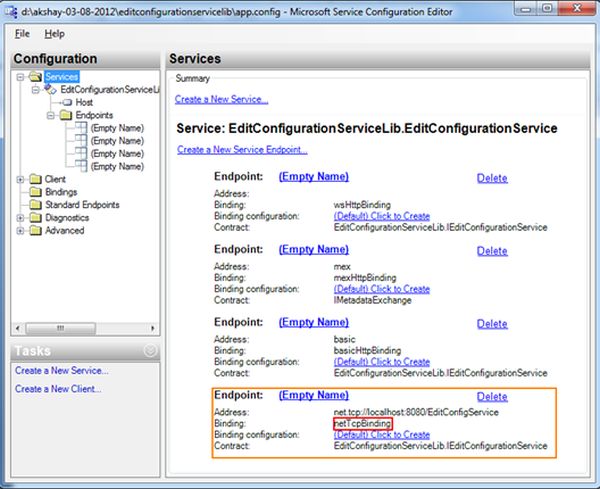Create binding configuration for basicHttpBinding endpoint
Viewport: 600px width, 489px height.
click(x=382, y=362)
